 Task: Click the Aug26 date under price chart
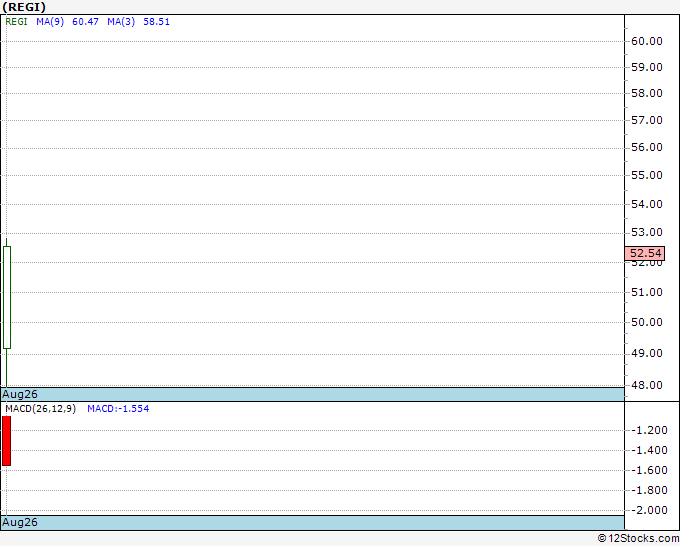20,394
